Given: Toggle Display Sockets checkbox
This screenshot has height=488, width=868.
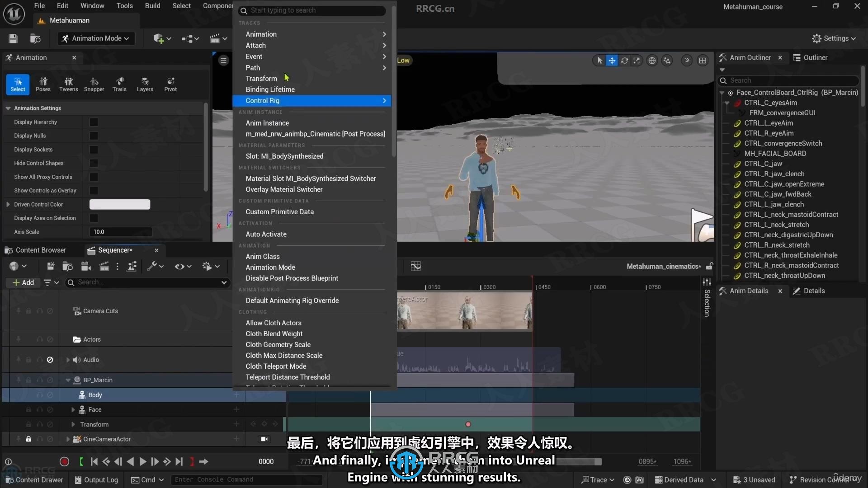Looking at the screenshot, I should (x=93, y=149).
